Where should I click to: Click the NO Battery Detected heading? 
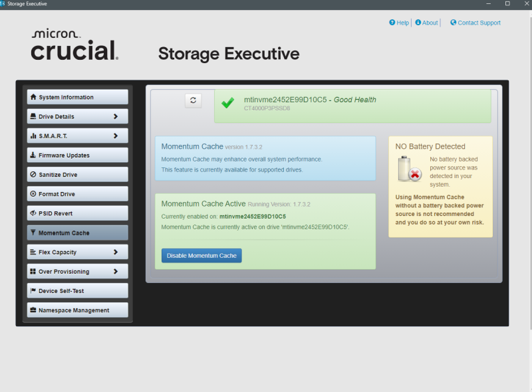[x=430, y=146]
